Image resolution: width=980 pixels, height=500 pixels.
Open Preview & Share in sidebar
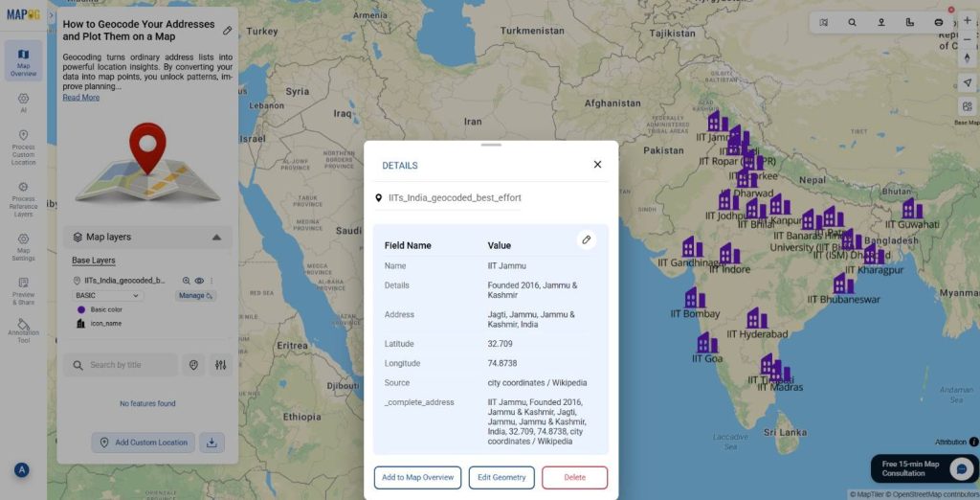(23, 291)
